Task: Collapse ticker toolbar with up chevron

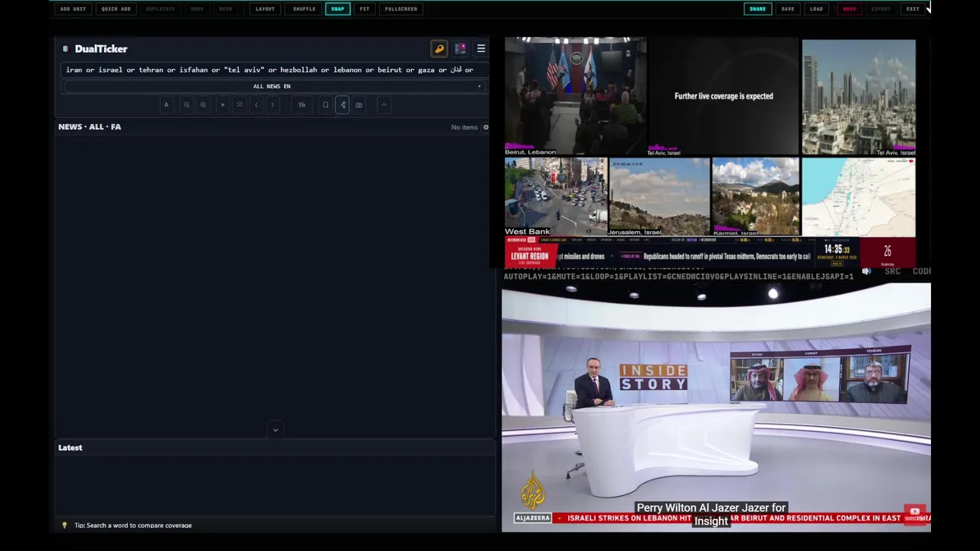Action: (x=384, y=105)
